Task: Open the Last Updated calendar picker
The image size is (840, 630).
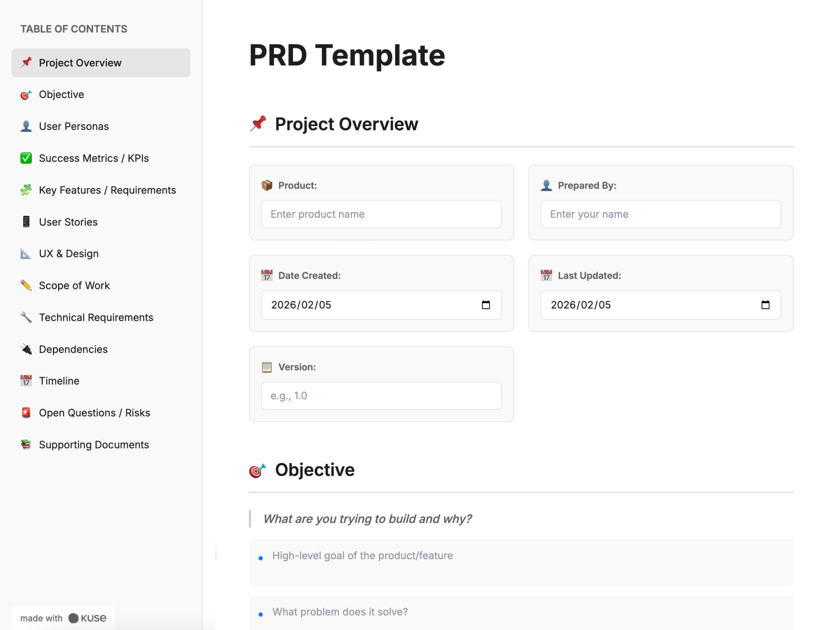Action: point(766,305)
